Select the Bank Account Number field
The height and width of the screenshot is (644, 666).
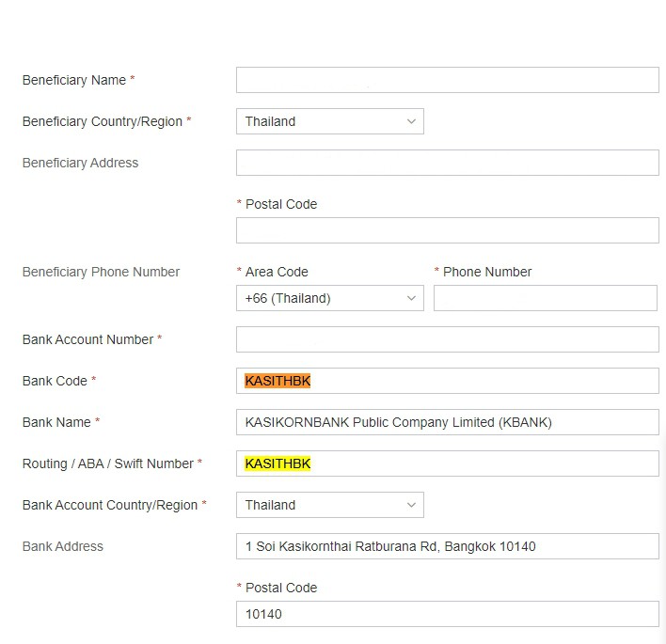tap(447, 339)
